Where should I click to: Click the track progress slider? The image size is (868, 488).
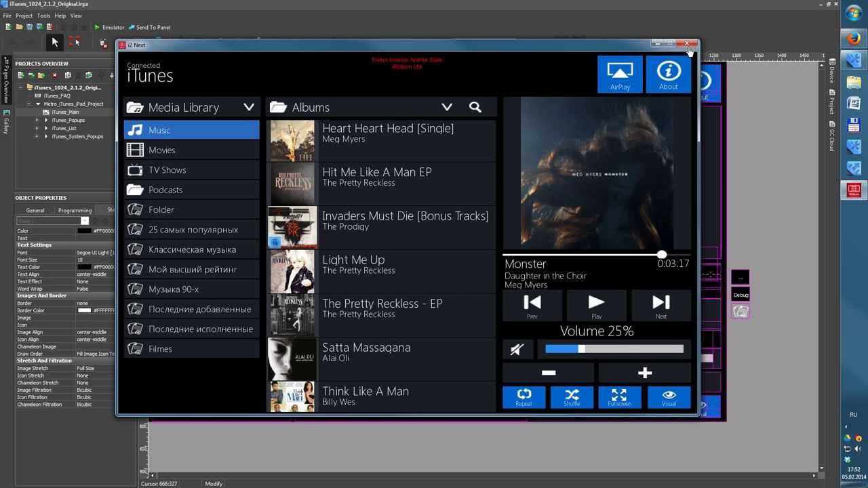[597, 255]
